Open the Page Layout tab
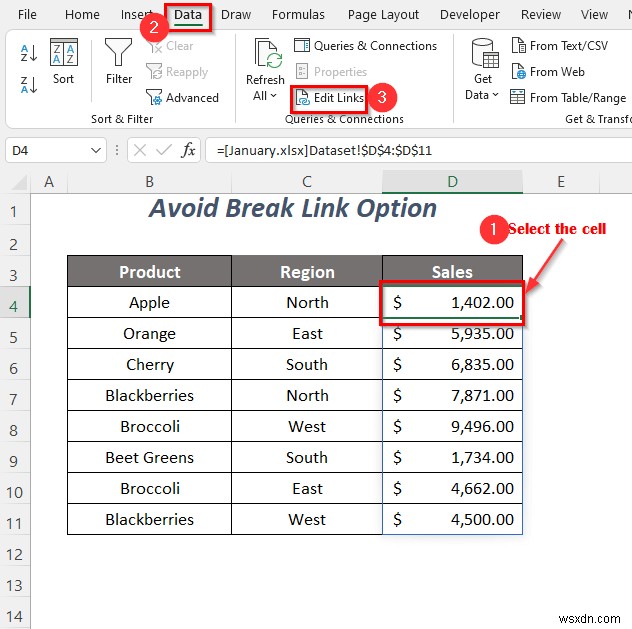 coord(383,15)
